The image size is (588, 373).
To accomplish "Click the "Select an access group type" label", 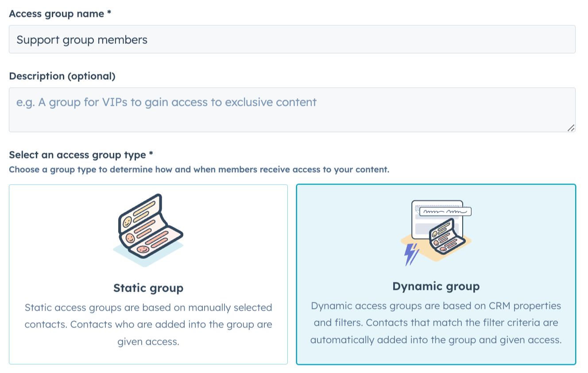I will tap(77, 155).
